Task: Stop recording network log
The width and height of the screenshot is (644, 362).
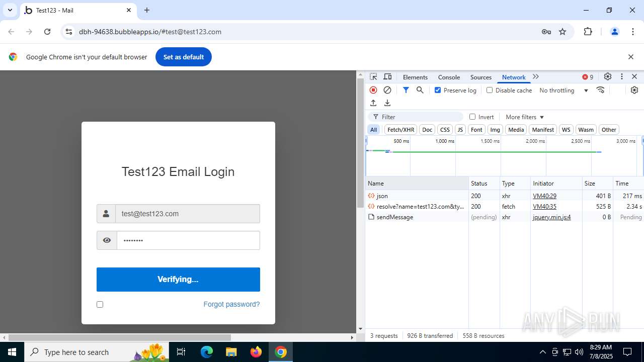Action: point(373,90)
